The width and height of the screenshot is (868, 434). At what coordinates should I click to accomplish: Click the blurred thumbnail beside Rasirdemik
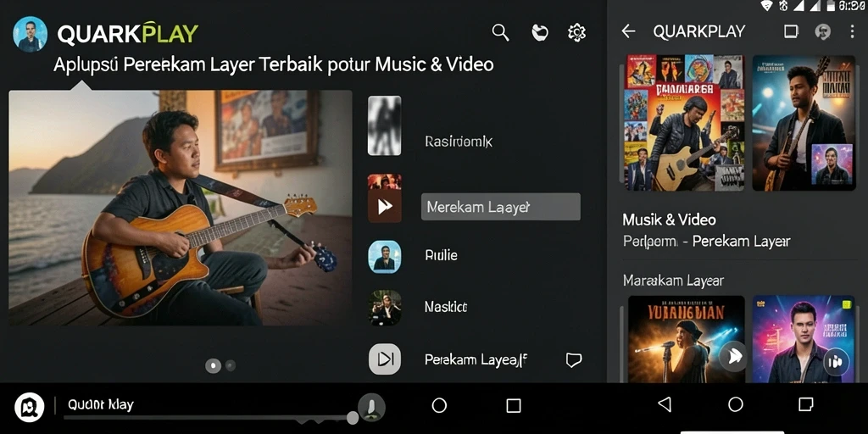(x=385, y=125)
